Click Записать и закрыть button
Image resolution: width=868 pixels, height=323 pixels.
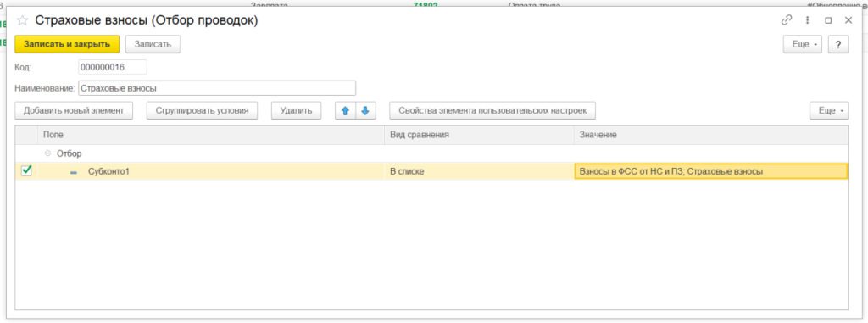point(67,44)
